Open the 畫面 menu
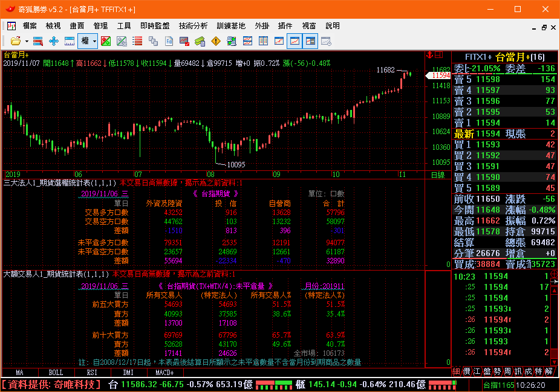The height and width of the screenshot is (392, 560). point(77,26)
